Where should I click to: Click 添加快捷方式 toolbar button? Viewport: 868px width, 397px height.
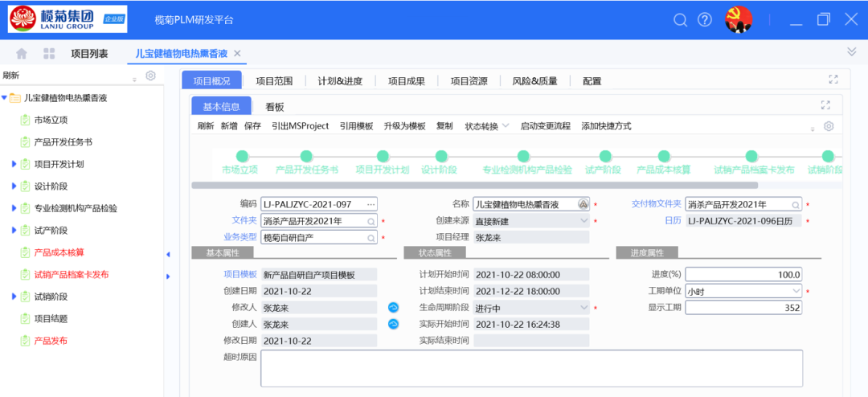pos(606,126)
